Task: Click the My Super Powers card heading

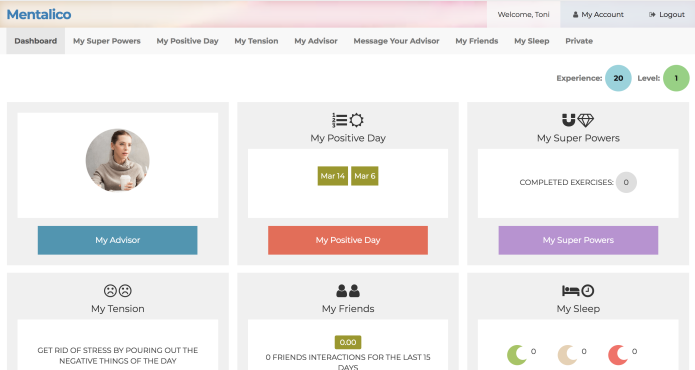Action: [578, 138]
